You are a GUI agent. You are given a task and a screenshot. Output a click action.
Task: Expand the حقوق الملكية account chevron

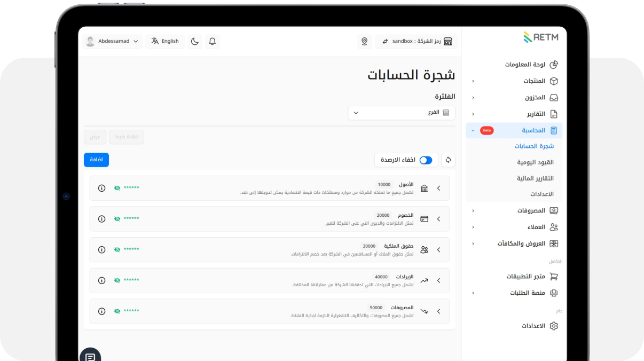439,249
